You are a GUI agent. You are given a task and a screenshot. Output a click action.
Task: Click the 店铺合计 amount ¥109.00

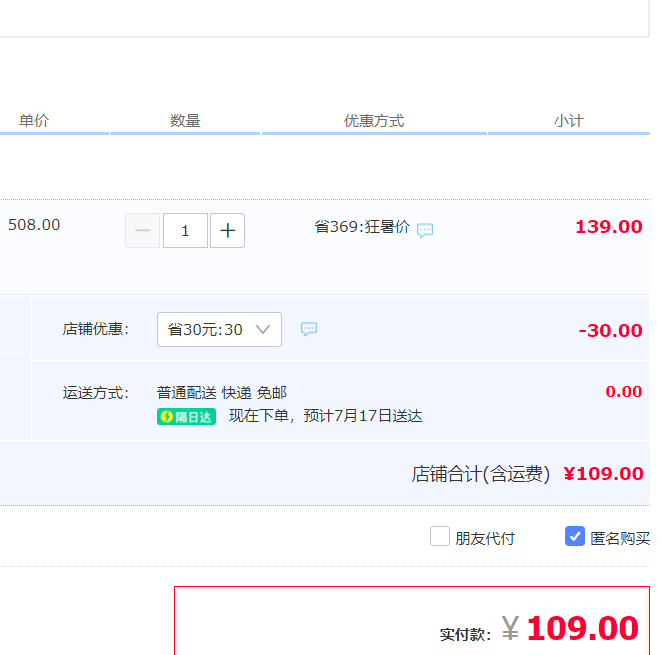click(x=603, y=474)
